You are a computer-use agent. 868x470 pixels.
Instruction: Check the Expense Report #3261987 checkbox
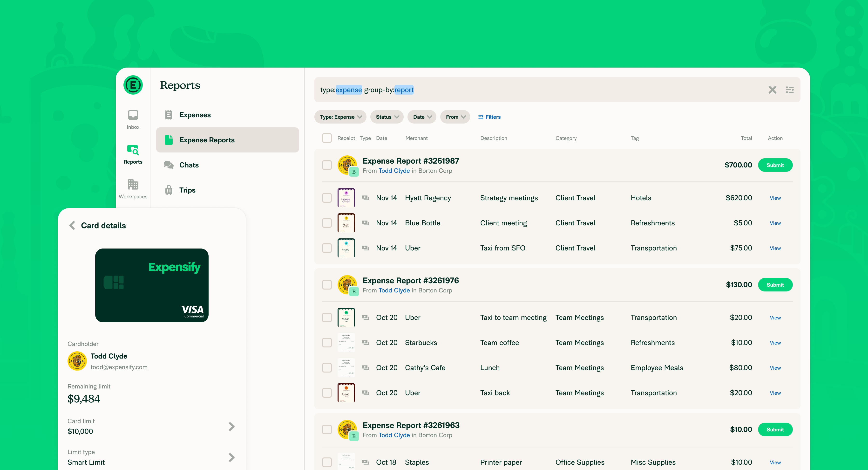tap(327, 165)
